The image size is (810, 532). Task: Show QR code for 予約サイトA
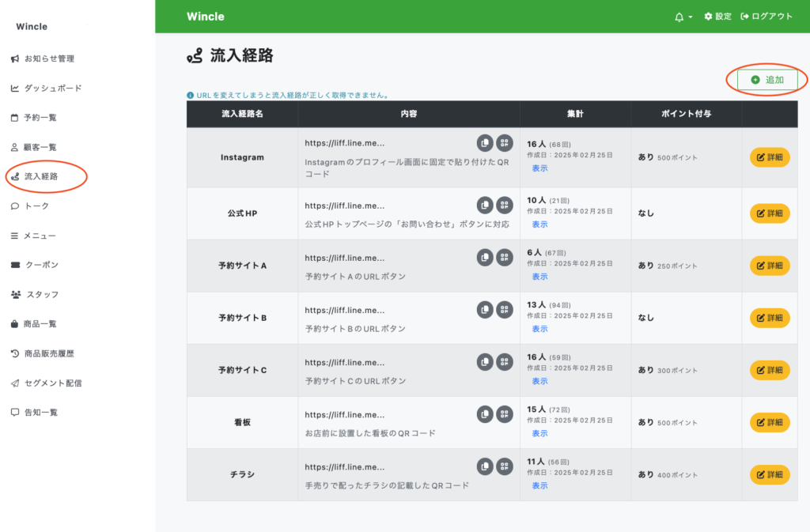[505, 258]
